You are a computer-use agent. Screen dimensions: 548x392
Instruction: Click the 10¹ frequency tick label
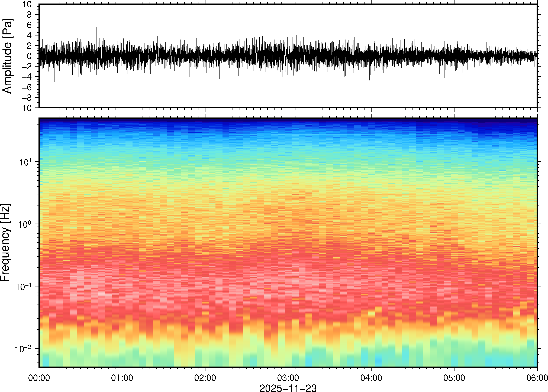[x=25, y=162]
